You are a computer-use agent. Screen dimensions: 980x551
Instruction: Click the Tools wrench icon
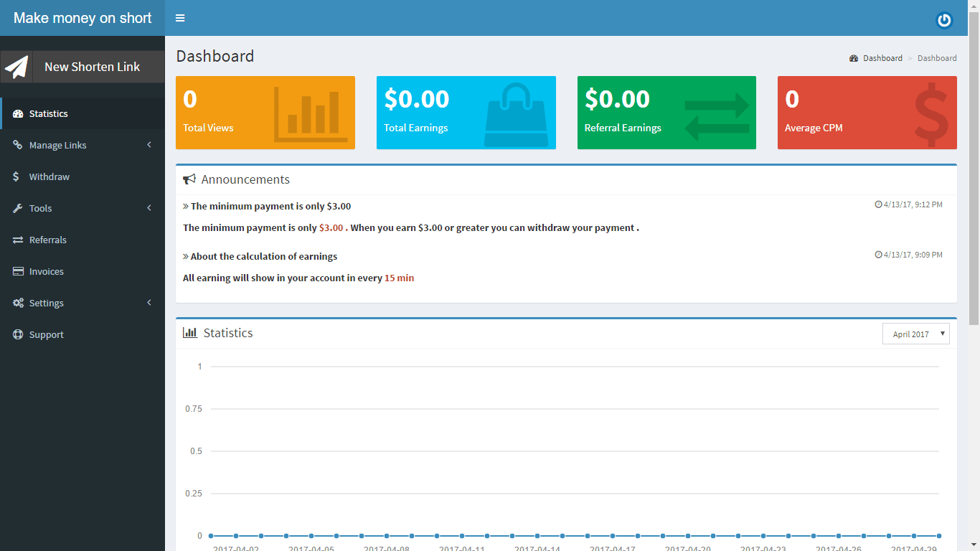click(x=18, y=209)
